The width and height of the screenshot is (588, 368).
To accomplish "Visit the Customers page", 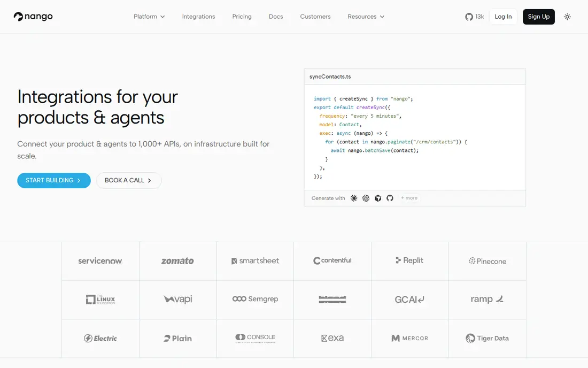I will pos(315,17).
